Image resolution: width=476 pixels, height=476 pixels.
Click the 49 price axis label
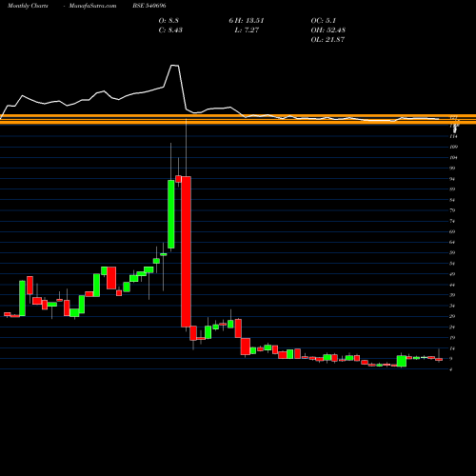452,274
